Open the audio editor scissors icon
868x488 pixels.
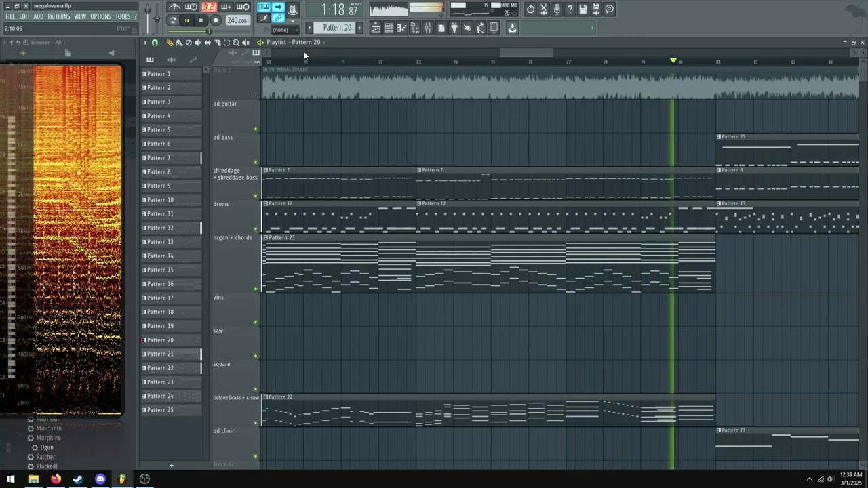point(544,9)
